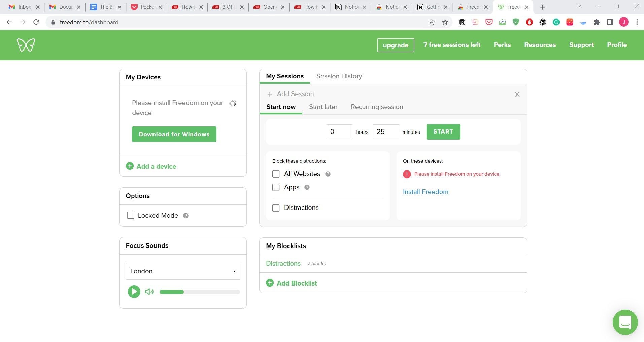Click the minutes input field
644x342 pixels.
coord(386,132)
